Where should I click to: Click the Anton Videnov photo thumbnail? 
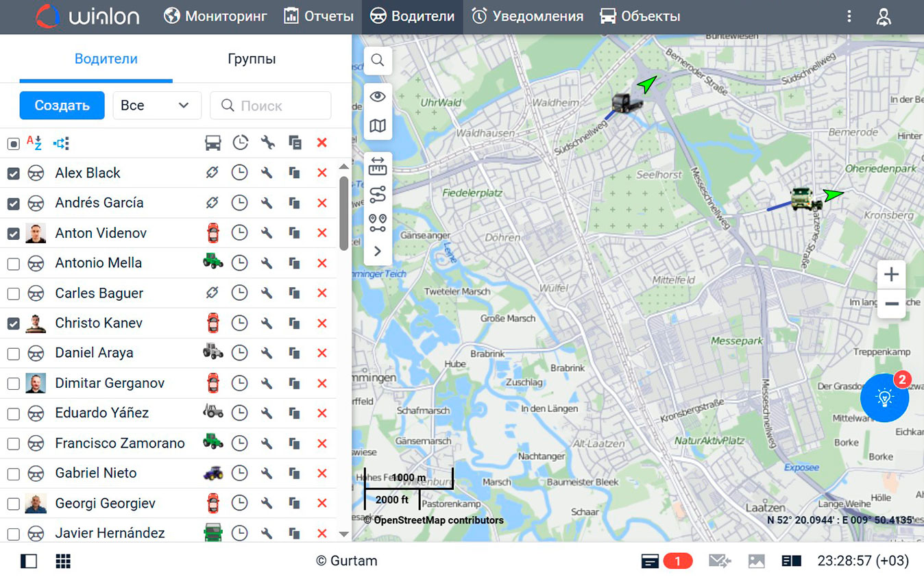tap(36, 233)
